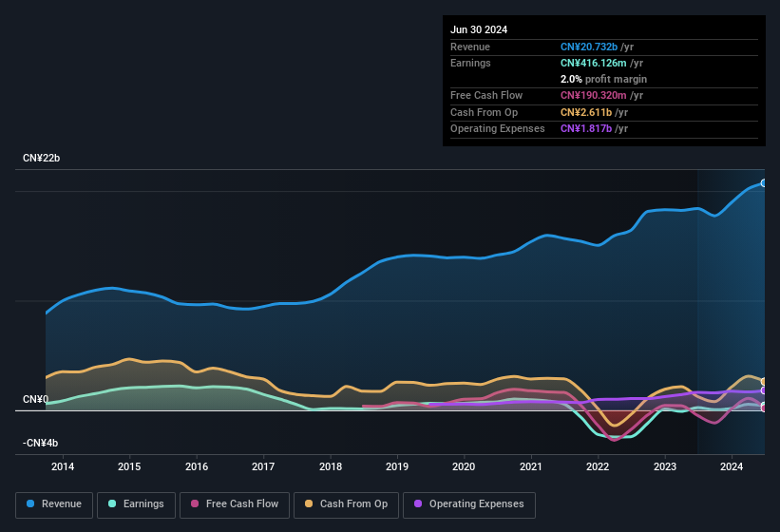780x532 pixels.
Task: Click Operating Expenses endpoint marker
Action: pos(763,390)
